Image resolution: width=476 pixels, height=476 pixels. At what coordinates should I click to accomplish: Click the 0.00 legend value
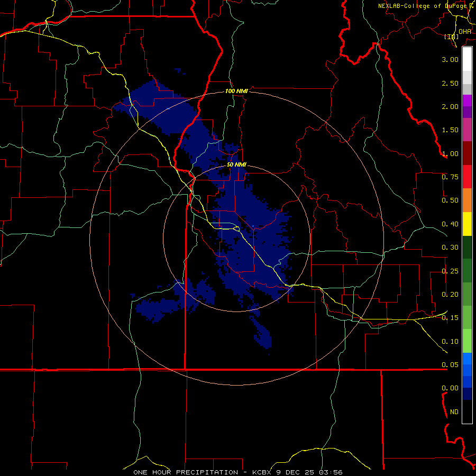(450, 388)
